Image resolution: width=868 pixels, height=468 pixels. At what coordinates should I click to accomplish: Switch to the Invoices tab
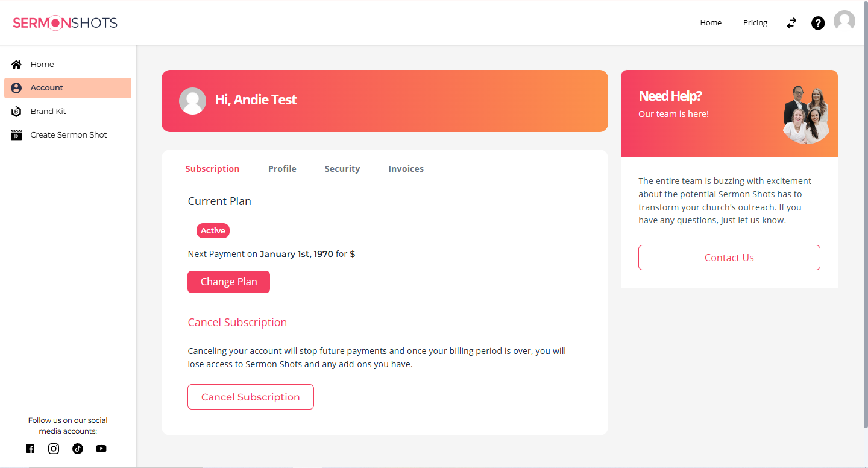click(x=406, y=169)
